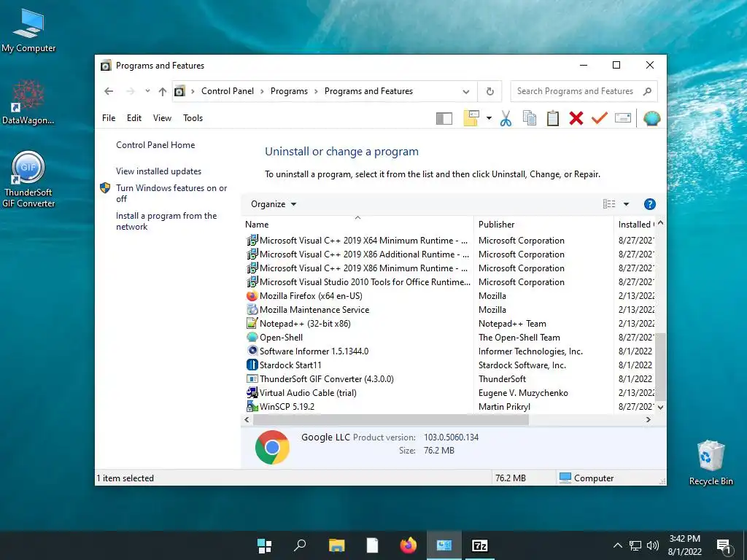Select Microsoft Visual Studio 2010 Tools entry
This screenshot has height=560, width=747.
(449, 282)
